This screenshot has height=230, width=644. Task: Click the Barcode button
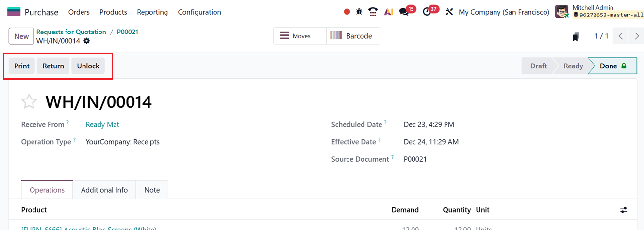point(353,36)
